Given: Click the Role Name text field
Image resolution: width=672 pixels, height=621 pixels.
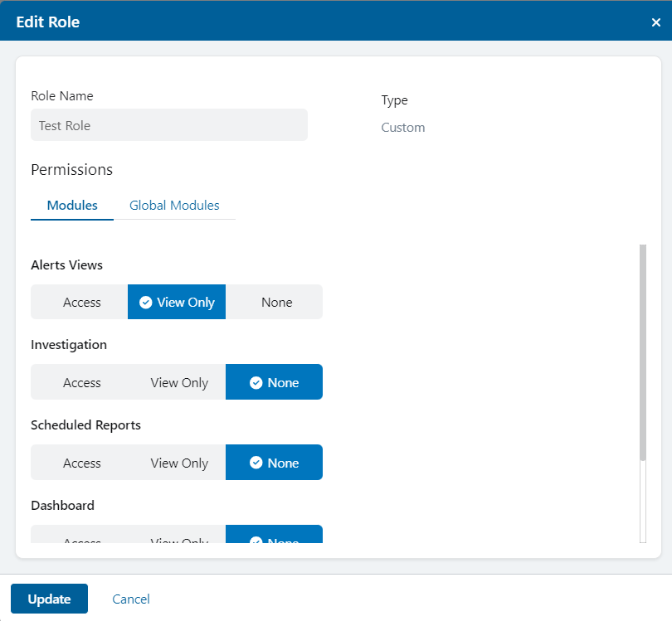Looking at the screenshot, I should (168, 124).
